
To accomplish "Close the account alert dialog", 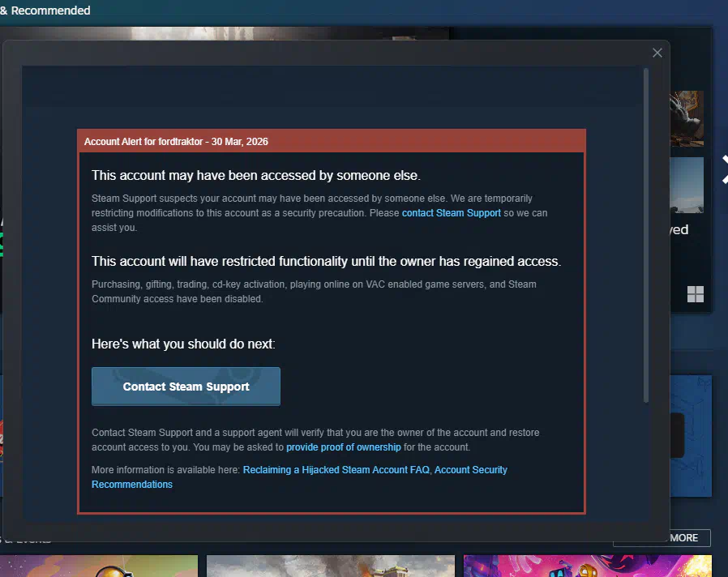I will 657,53.
